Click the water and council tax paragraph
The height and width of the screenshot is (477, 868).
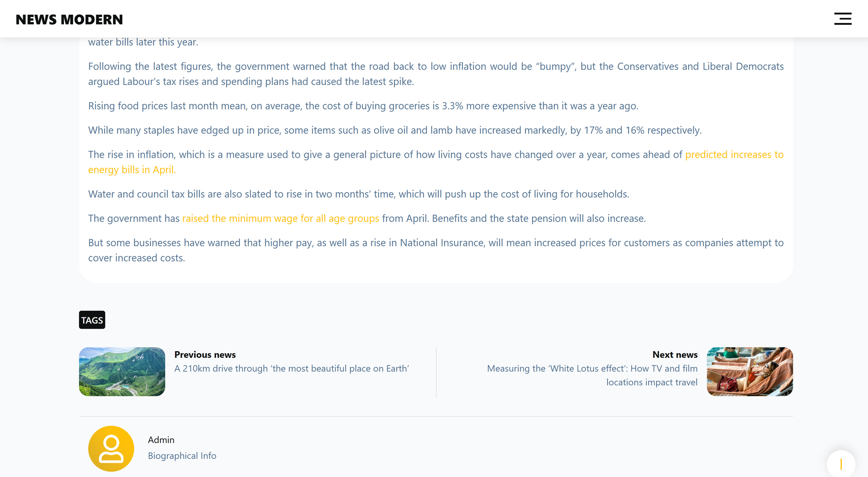(358, 194)
